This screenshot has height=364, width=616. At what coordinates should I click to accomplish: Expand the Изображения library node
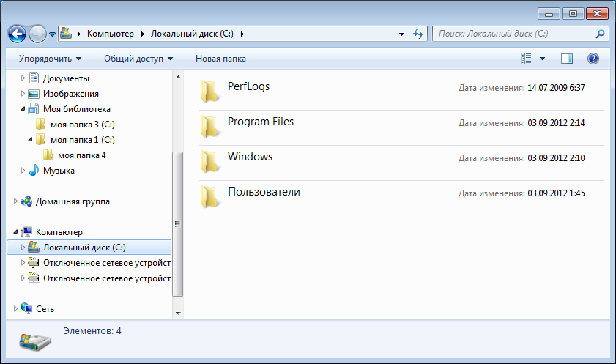23,94
